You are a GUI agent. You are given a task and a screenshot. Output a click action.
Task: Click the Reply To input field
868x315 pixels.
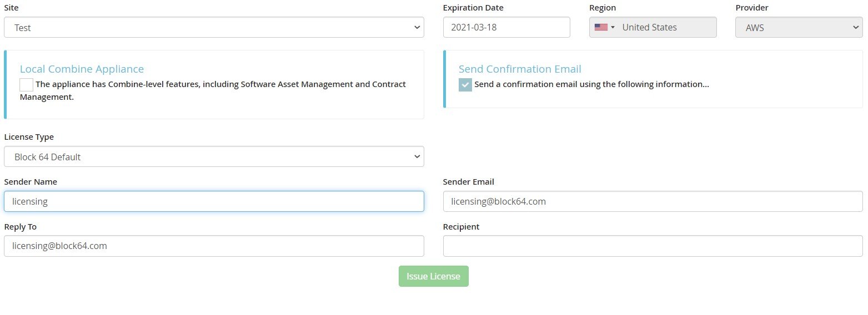(x=214, y=246)
